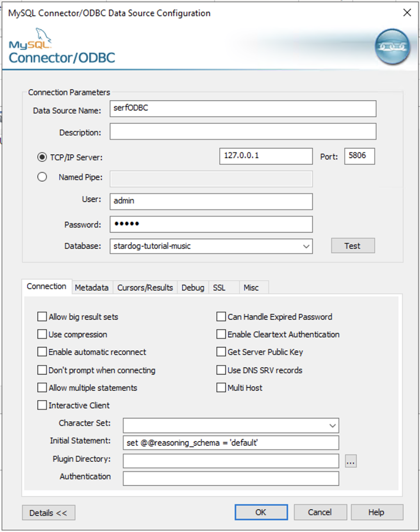
Task: Expand the Database dropdown list
Action: click(x=306, y=246)
